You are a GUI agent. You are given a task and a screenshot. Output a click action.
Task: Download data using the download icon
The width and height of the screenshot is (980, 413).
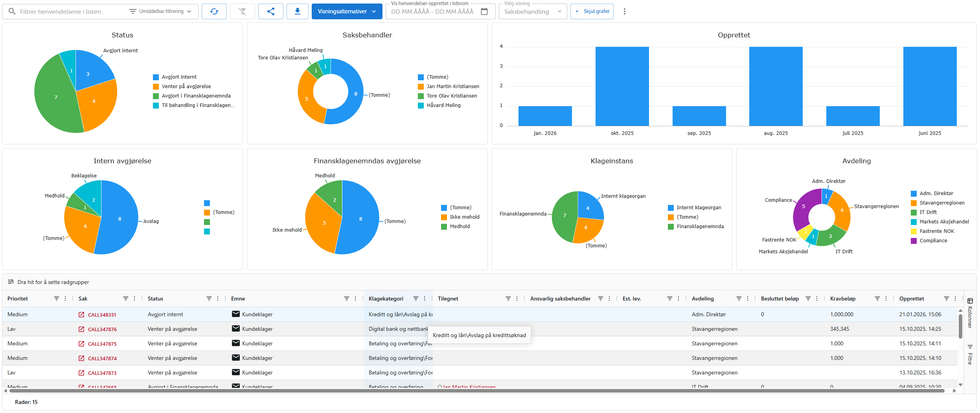[298, 11]
